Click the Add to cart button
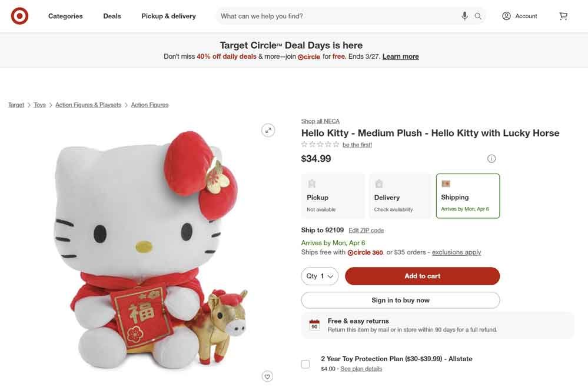The image size is (588, 387). (x=422, y=275)
